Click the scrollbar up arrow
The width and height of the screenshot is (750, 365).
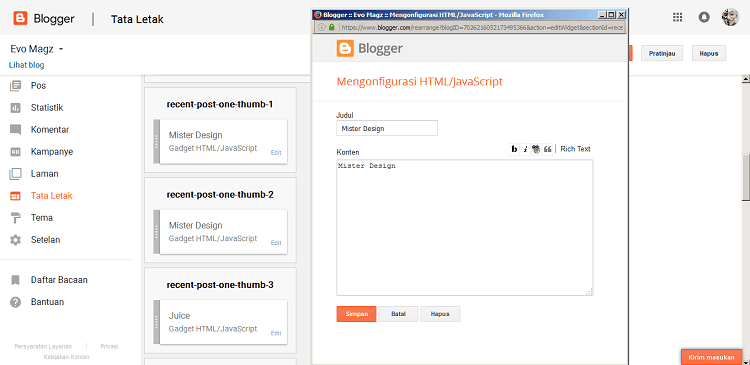(745, 79)
